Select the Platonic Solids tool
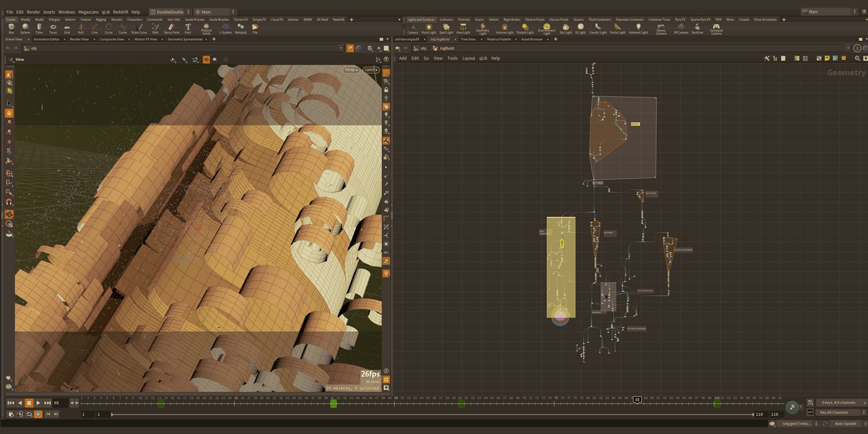 206,29
